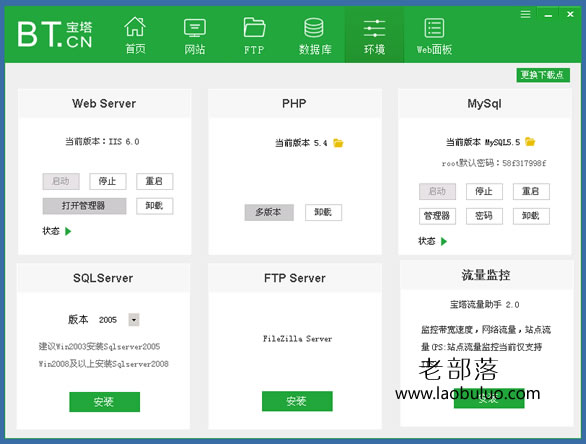
Task: Click the MySql panel title
Action: coord(484,104)
